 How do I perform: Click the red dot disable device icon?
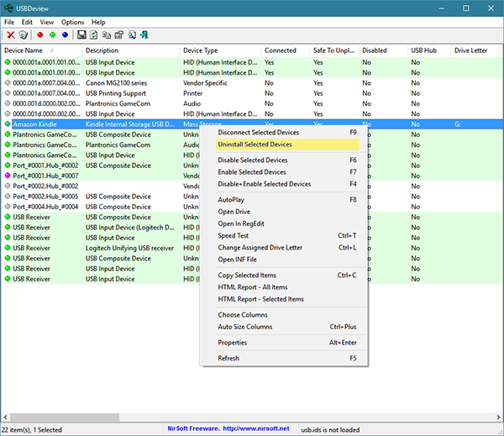(39, 34)
